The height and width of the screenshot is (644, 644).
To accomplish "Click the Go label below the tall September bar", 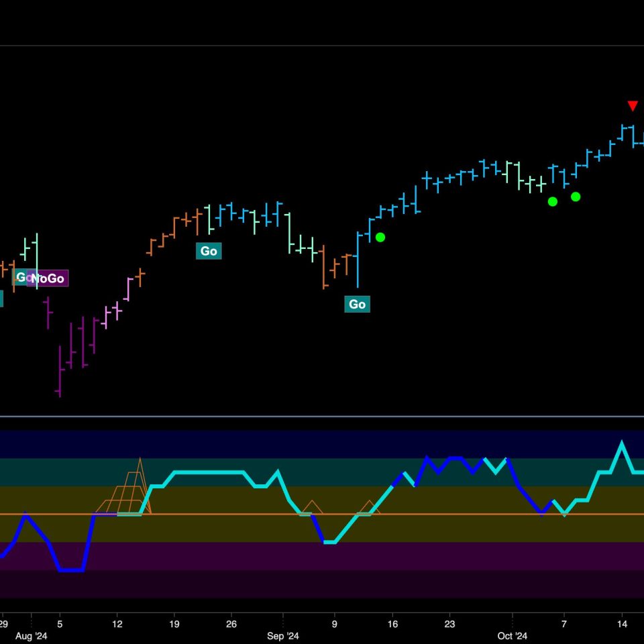I will click(357, 304).
